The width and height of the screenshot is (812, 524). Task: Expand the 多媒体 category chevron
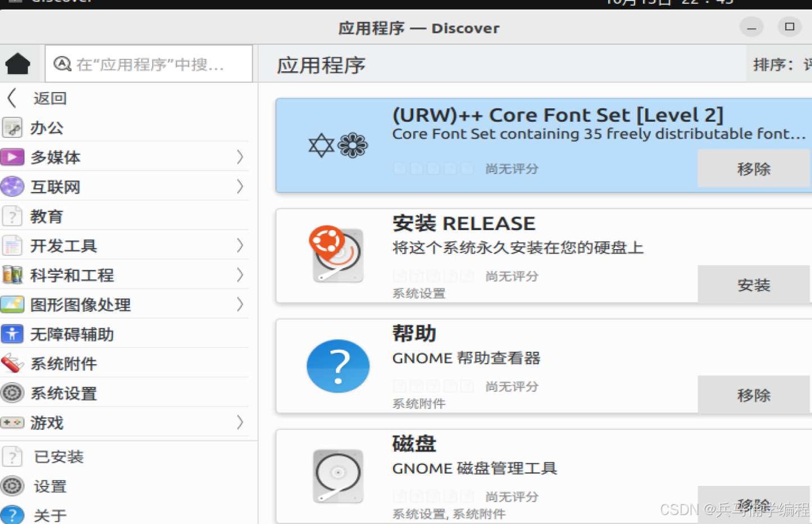[x=240, y=157]
